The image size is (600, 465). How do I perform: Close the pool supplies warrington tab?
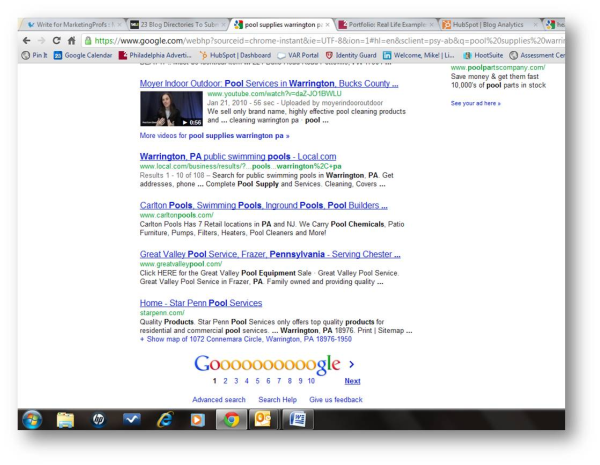coord(328,24)
